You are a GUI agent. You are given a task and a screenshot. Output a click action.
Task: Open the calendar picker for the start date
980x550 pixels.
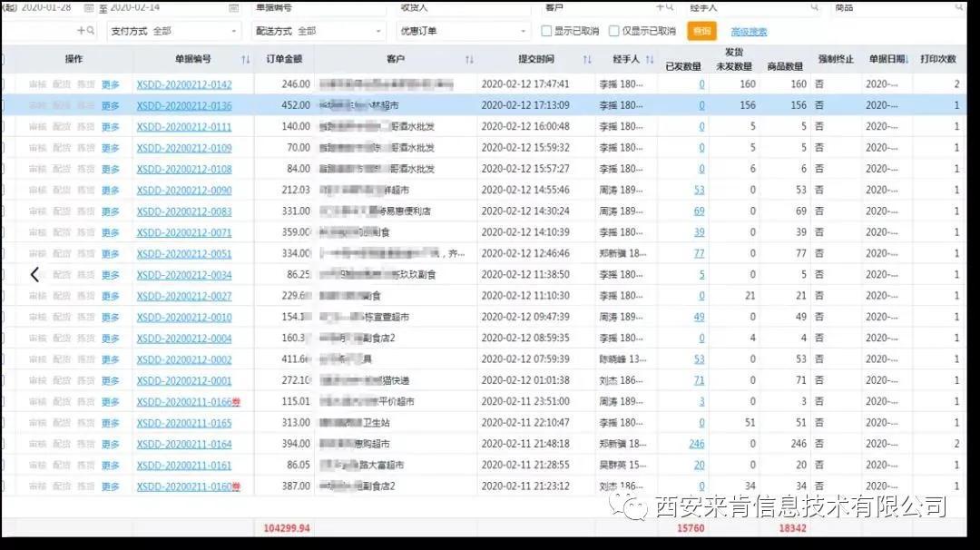point(89,7)
